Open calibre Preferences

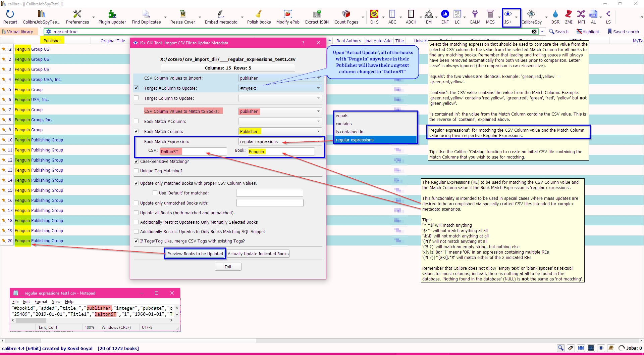(77, 17)
